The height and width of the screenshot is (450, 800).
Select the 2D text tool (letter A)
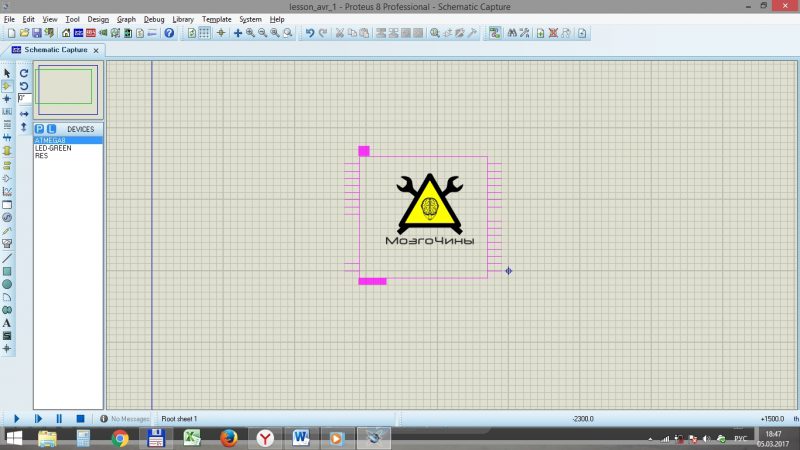[7, 323]
